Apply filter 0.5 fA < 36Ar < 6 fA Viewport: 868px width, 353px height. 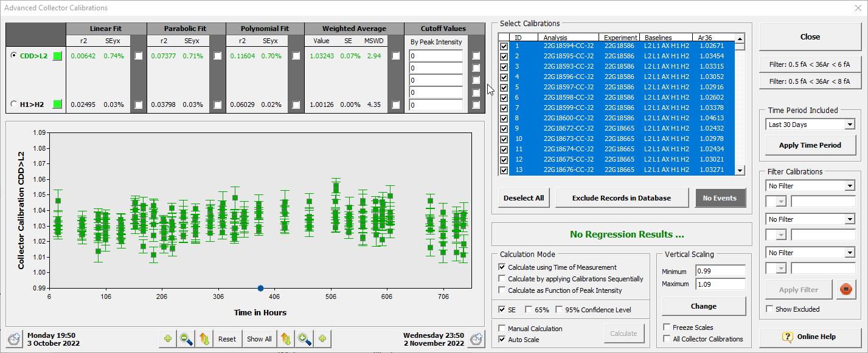click(810, 64)
